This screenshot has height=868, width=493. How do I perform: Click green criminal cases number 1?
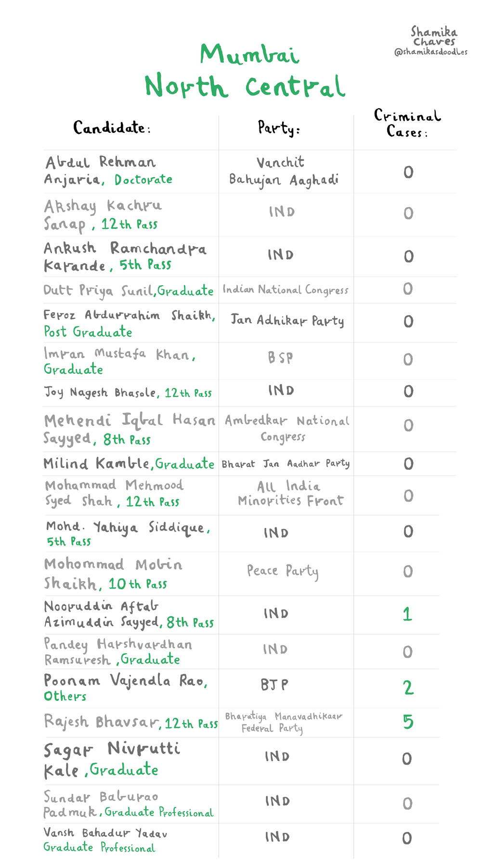coord(407,614)
